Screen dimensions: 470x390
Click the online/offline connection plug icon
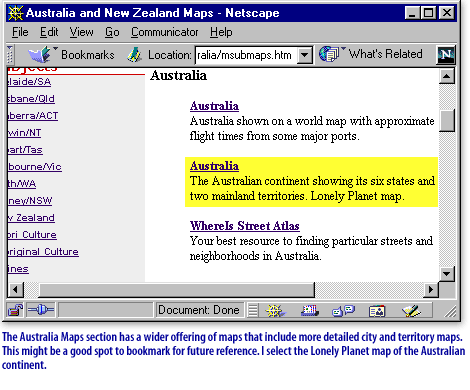click(x=41, y=310)
